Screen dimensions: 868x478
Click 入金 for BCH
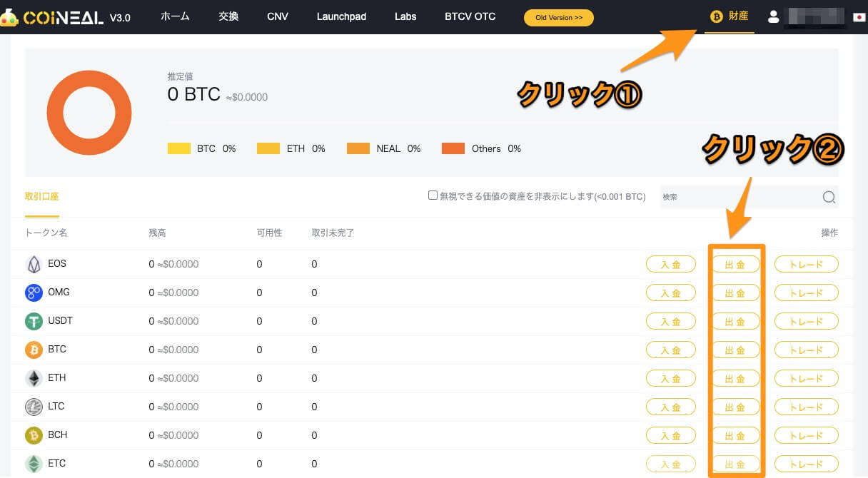tap(671, 435)
